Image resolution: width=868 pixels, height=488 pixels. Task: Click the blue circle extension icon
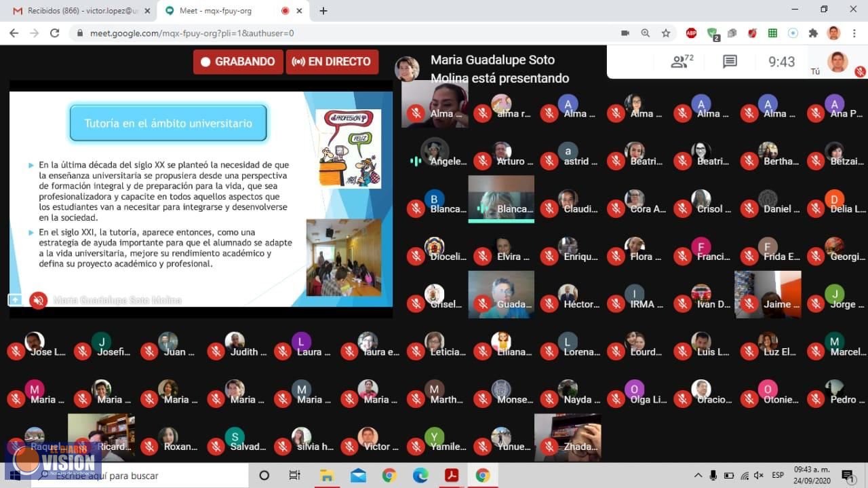pos(793,33)
